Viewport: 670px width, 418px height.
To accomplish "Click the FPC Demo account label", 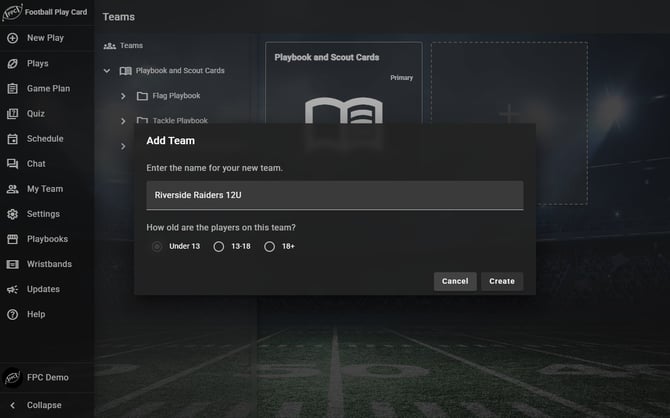I will point(47,378).
